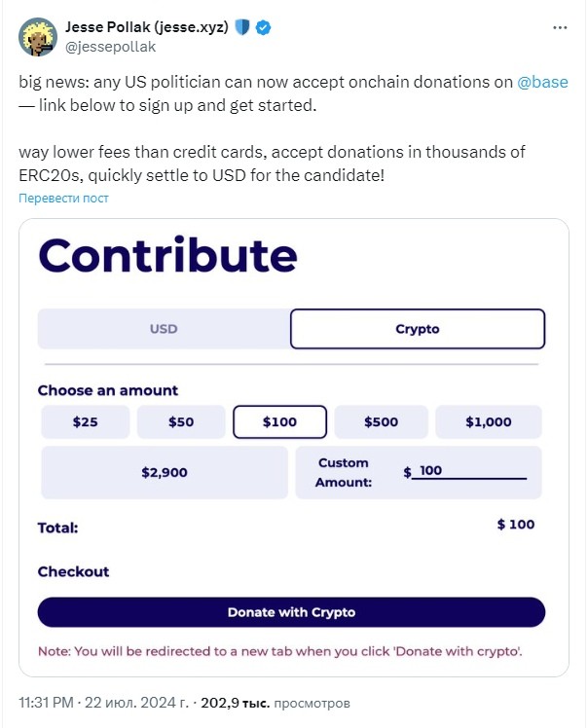
Task: Click the post timestamp 11:31 PM
Action: 47,703
